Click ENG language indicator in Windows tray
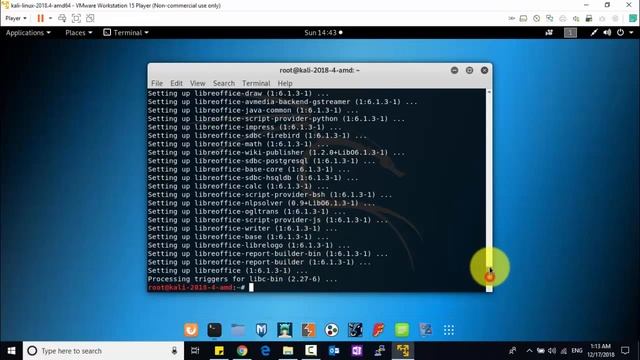640x360 pixels. coord(577,351)
